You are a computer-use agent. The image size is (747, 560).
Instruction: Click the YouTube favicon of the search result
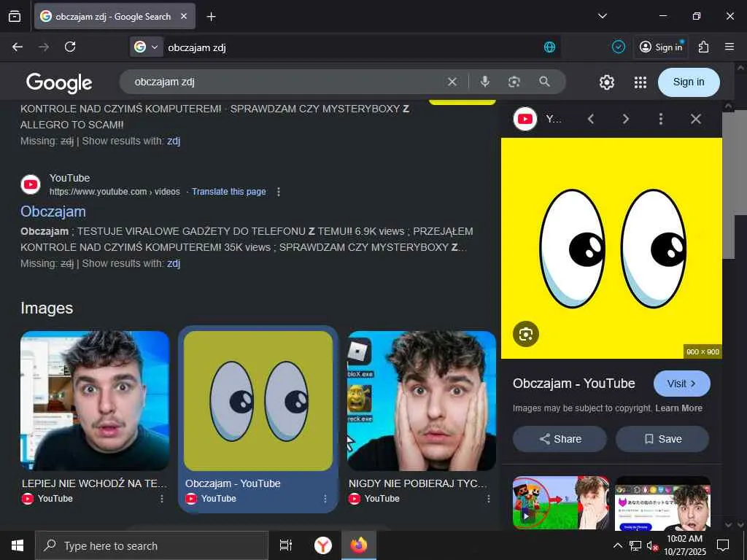tap(31, 184)
